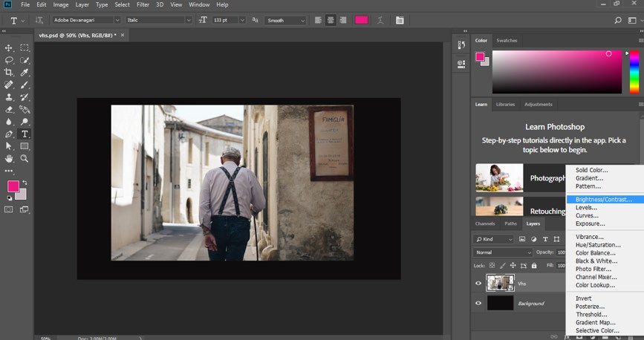Select the Crop tool
644x340 pixels.
9,72
